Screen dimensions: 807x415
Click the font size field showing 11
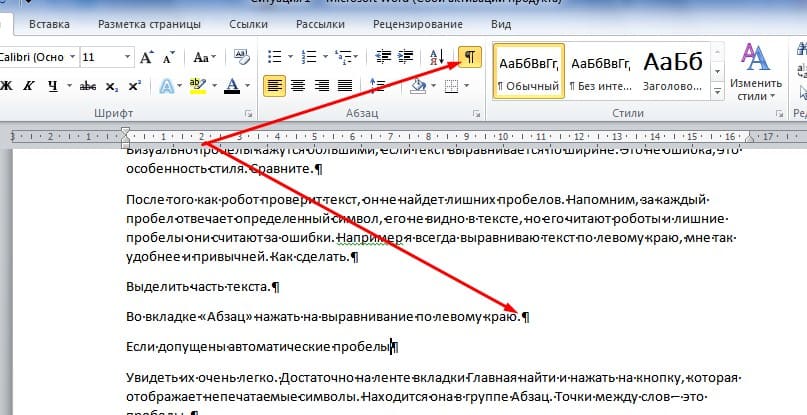pyautogui.click(x=101, y=57)
